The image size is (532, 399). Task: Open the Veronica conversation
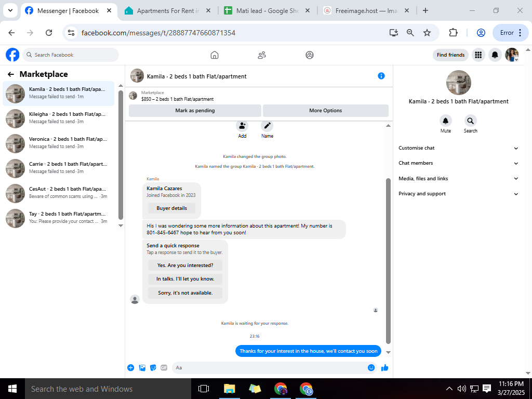pos(58,143)
